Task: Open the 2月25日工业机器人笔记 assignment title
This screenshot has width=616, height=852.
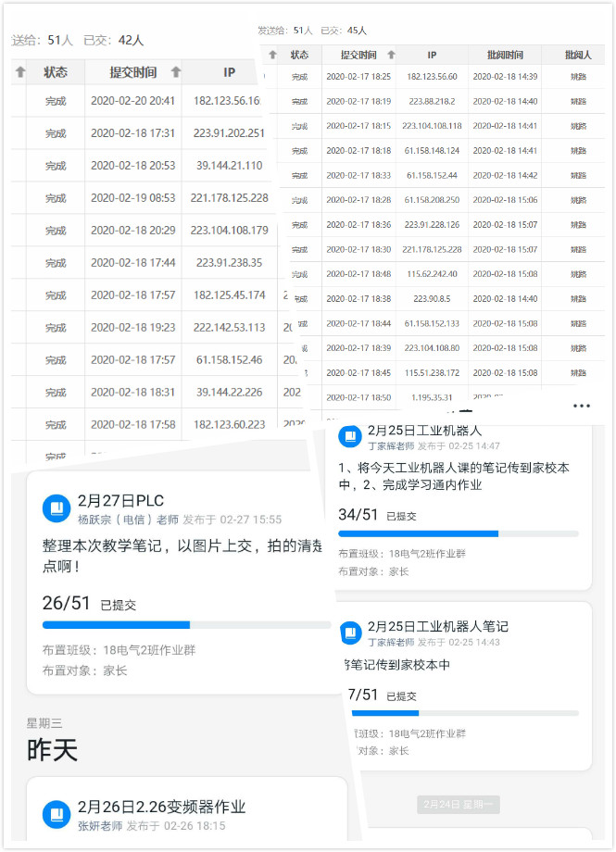Action: coord(437,626)
